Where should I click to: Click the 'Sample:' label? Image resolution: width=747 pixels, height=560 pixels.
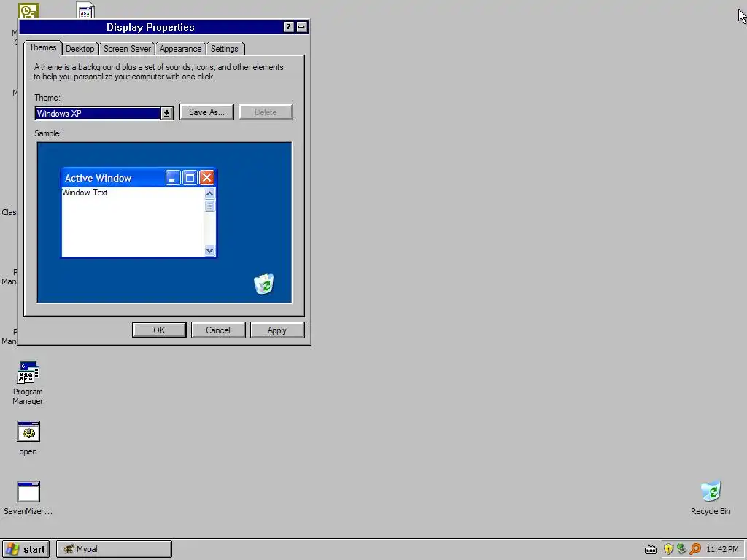pyautogui.click(x=48, y=133)
